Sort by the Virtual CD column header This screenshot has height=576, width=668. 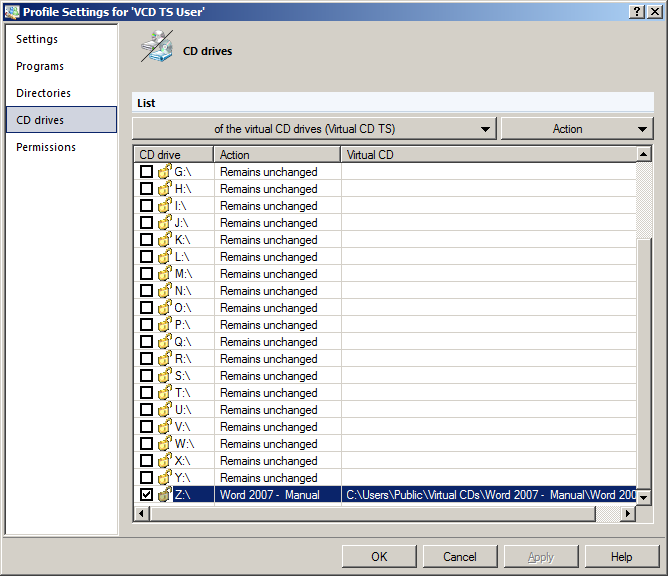tap(487, 155)
